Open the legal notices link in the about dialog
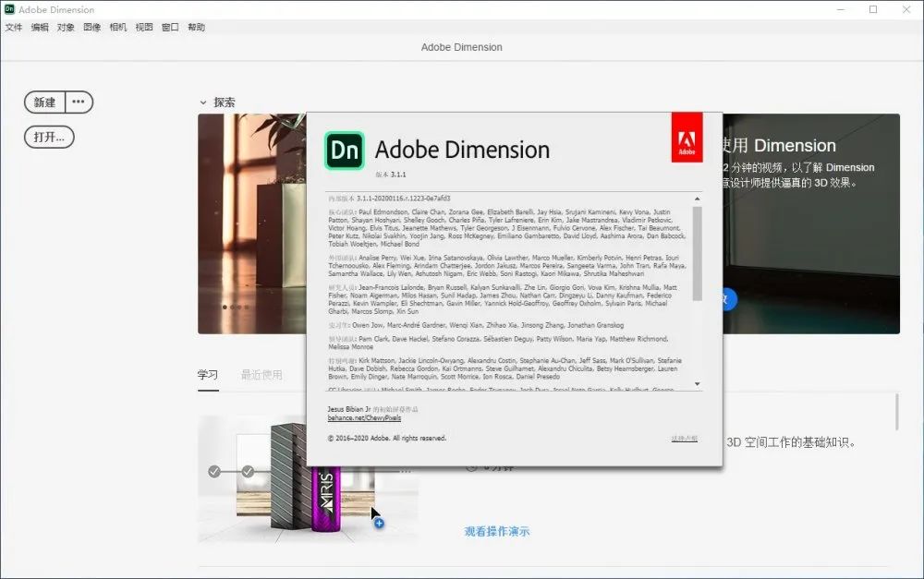Screen dimensions: 924x579 [x=684, y=439]
